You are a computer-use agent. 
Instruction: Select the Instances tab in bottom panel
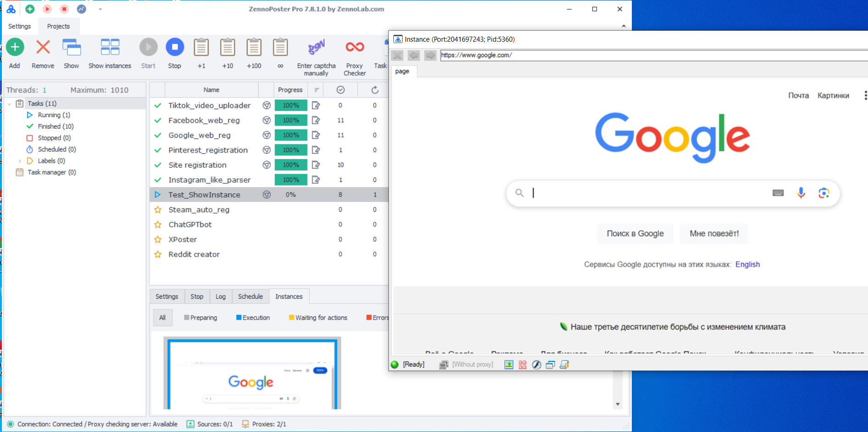click(289, 296)
